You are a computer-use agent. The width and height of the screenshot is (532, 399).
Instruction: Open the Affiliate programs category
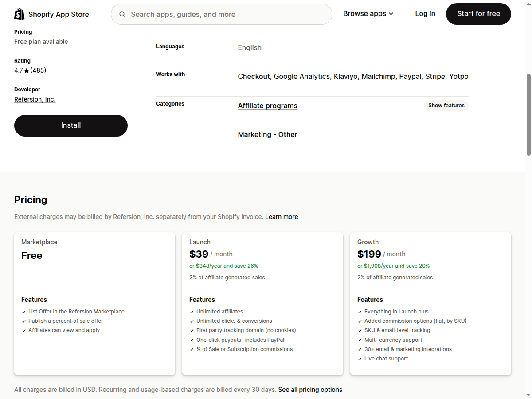point(267,106)
